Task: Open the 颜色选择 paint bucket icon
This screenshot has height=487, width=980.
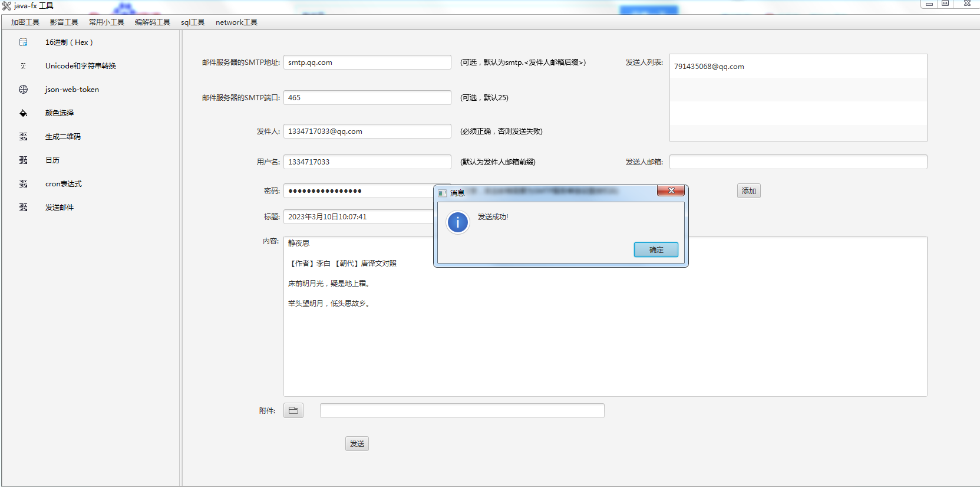Action: [x=24, y=113]
